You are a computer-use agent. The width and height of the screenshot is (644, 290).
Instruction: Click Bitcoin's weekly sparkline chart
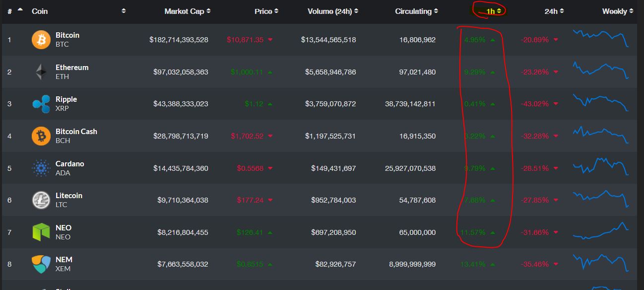coord(601,38)
